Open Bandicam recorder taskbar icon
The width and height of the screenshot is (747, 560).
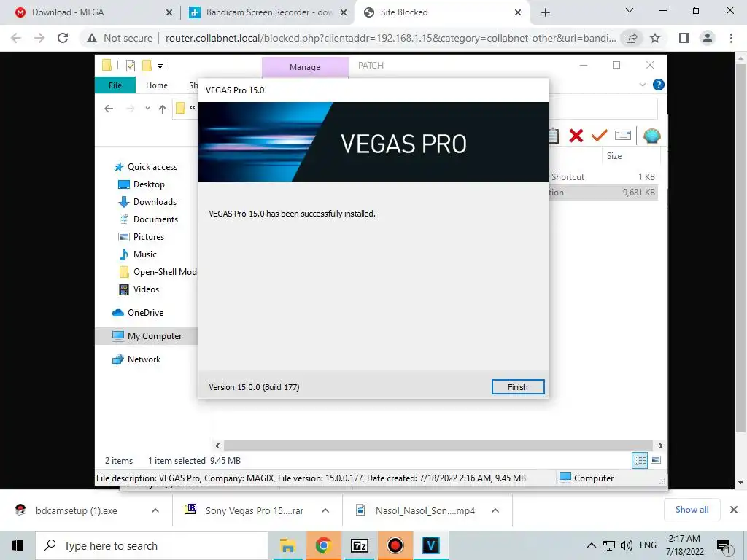pos(395,545)
